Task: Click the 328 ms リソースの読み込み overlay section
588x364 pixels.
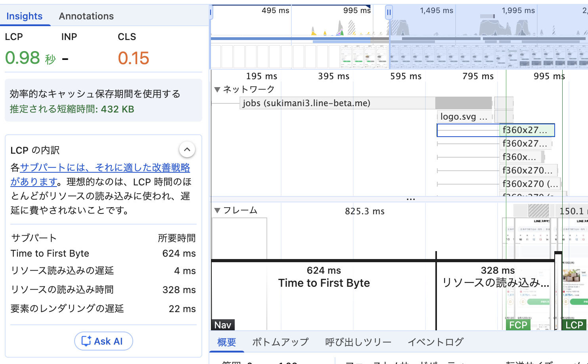Action: (x=496, y=277)
